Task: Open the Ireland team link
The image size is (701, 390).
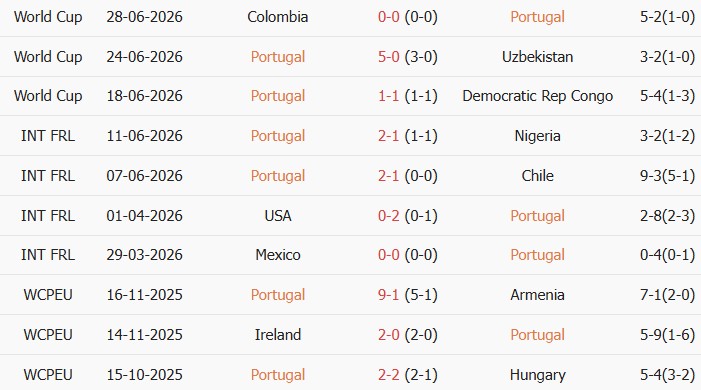Action: tap(278, 335)
